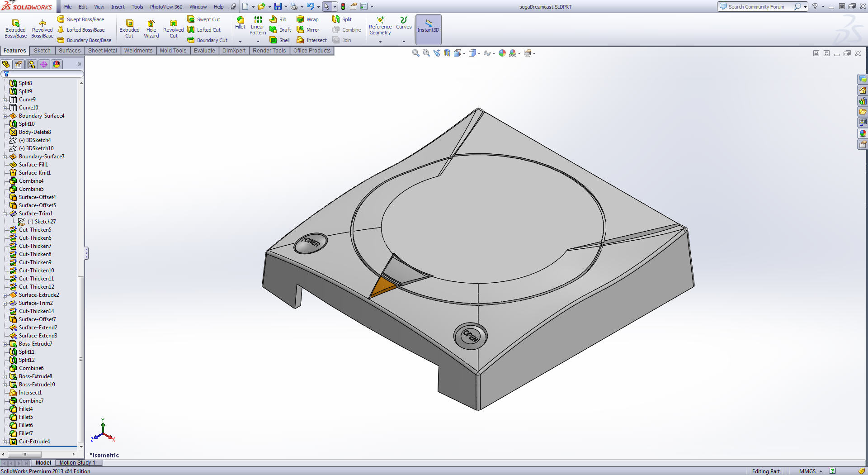The height and width of the screenshot is (475, 868).
Task: Apply the Fillet tool
Action: point(240,23)
